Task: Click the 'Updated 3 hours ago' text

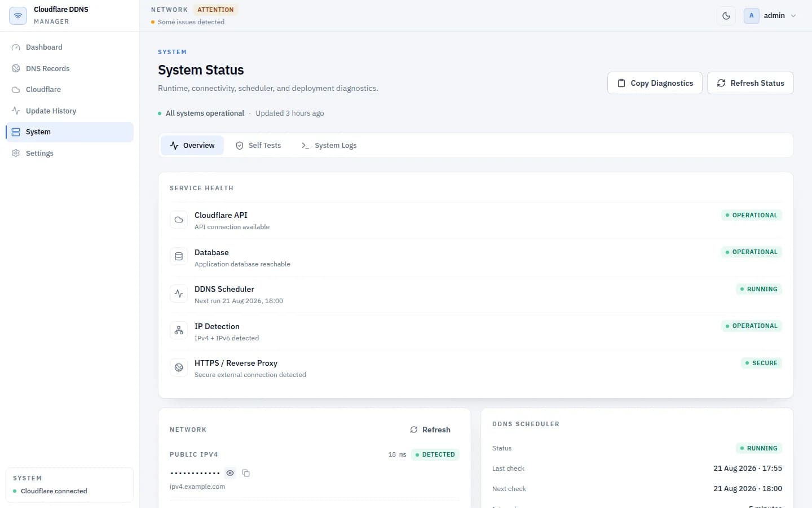Action: (290, 113)
